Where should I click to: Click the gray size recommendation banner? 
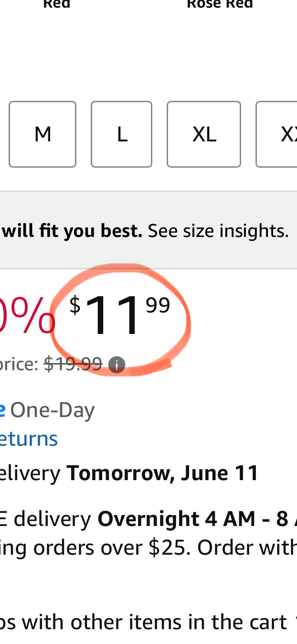click(148, 230)
